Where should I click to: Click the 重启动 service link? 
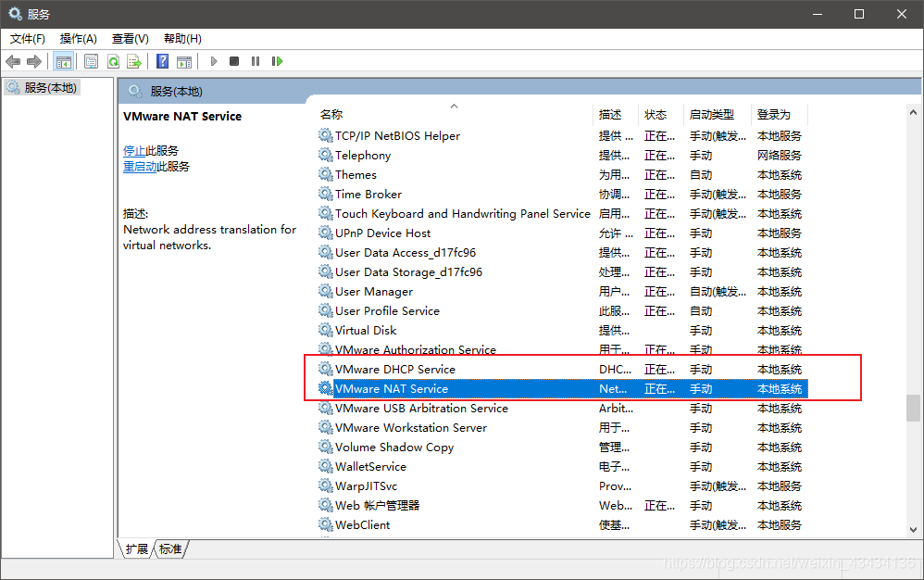[140, 167]
